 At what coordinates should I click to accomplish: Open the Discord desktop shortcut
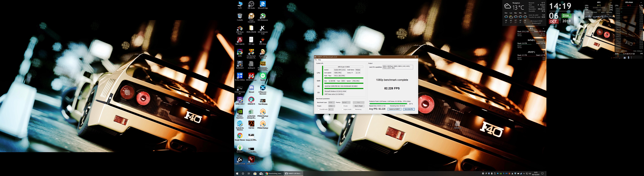pyautogui.click(x=251, y=89)
